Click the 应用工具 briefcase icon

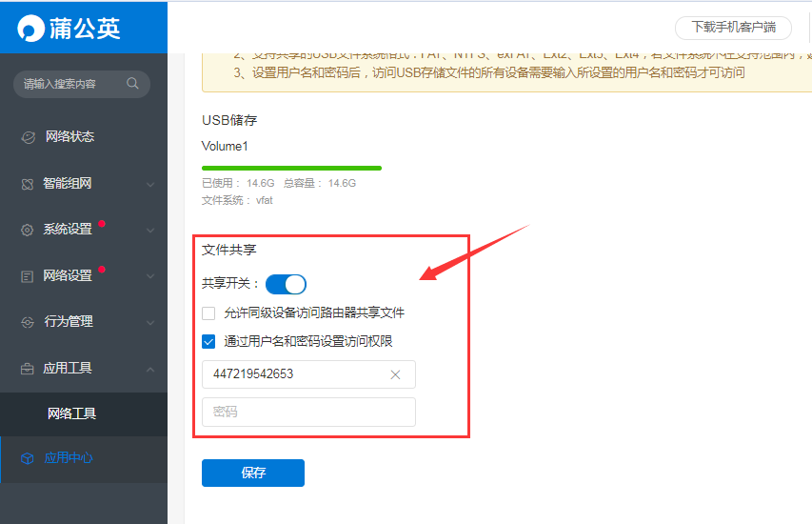coord(27,369)
